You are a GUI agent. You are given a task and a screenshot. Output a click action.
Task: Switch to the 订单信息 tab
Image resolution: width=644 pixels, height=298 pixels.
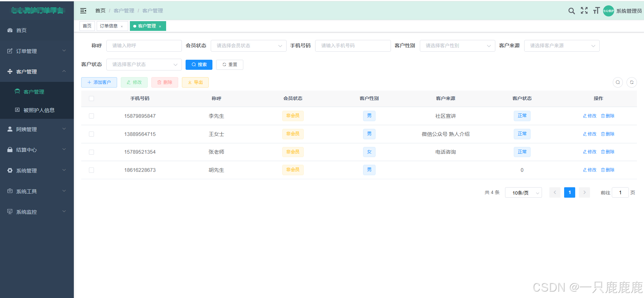pyautogui.click(x=112, y=26)
